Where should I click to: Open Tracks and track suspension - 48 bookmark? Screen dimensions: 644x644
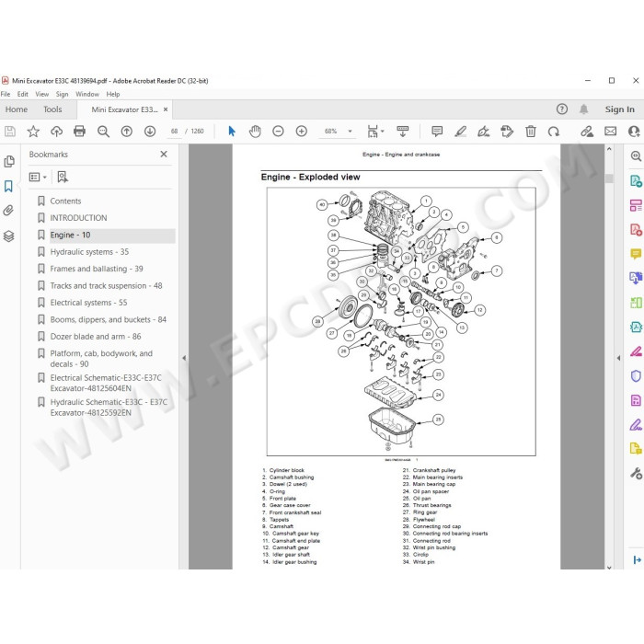pyautogui.click(x=106, y=285)
